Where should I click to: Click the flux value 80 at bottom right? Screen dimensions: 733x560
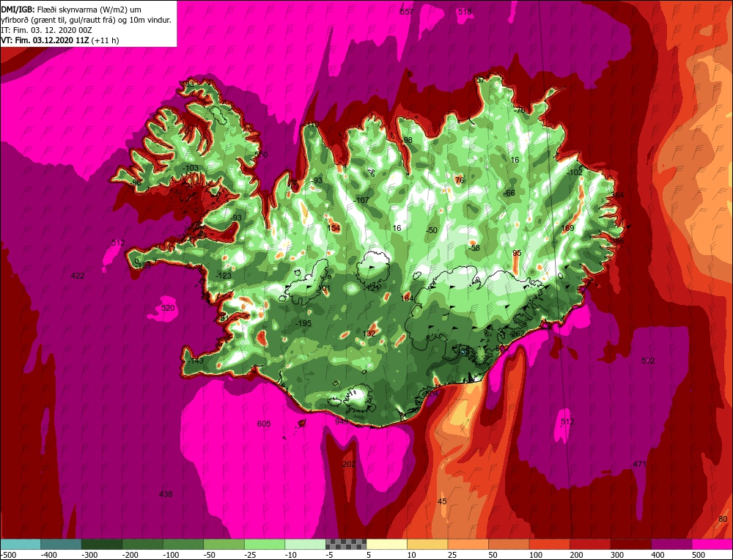click(x=723, y=520)
